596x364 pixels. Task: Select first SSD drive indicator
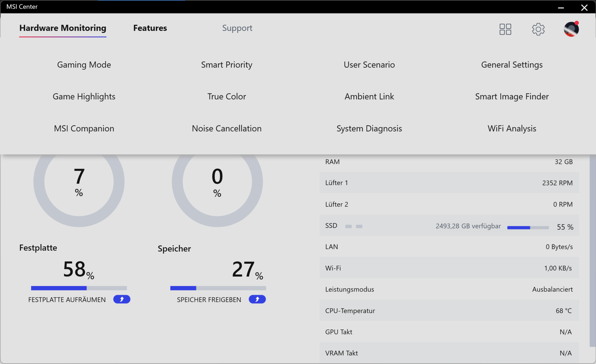348,226
